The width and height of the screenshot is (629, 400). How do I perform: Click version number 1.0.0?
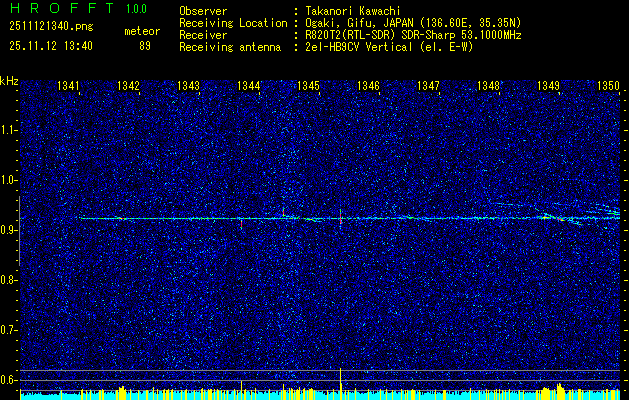(136, 9)
